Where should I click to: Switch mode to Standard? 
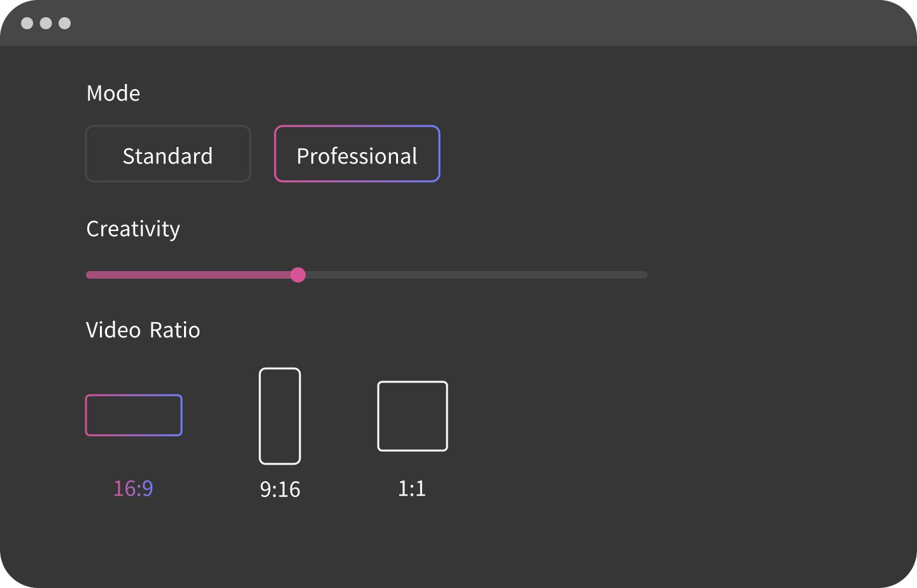coord(168,154)
